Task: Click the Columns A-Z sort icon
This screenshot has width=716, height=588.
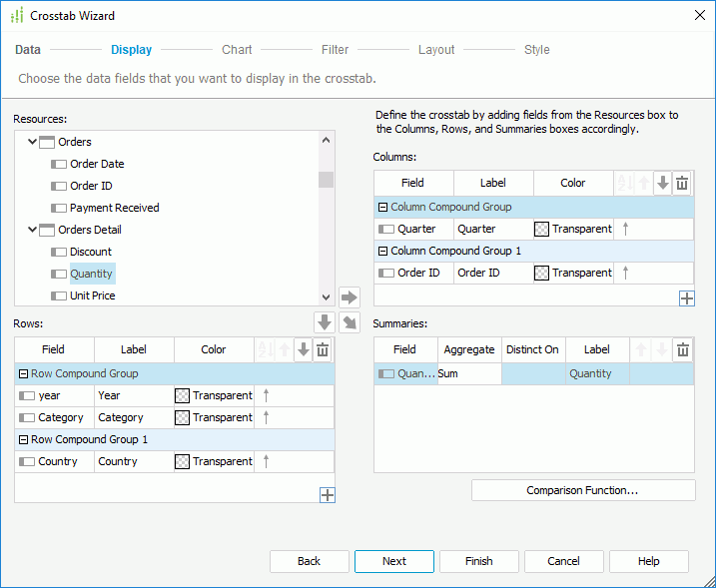Action: pos(625,183)
